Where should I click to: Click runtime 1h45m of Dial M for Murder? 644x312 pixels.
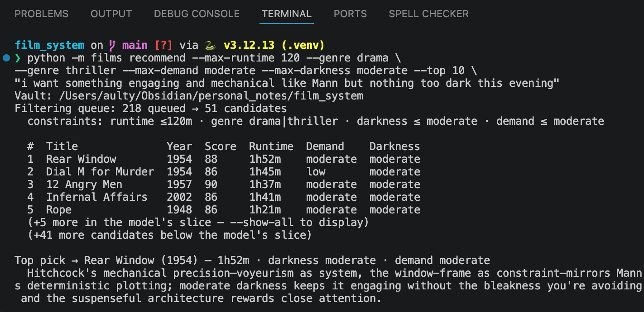coord(265,172)
